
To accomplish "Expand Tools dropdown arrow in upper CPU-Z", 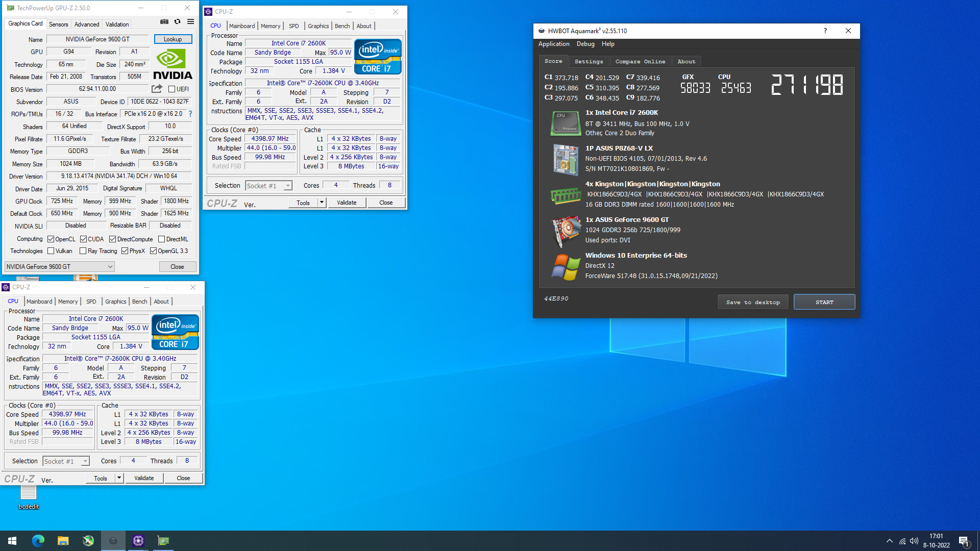I will tap(322, 203).
